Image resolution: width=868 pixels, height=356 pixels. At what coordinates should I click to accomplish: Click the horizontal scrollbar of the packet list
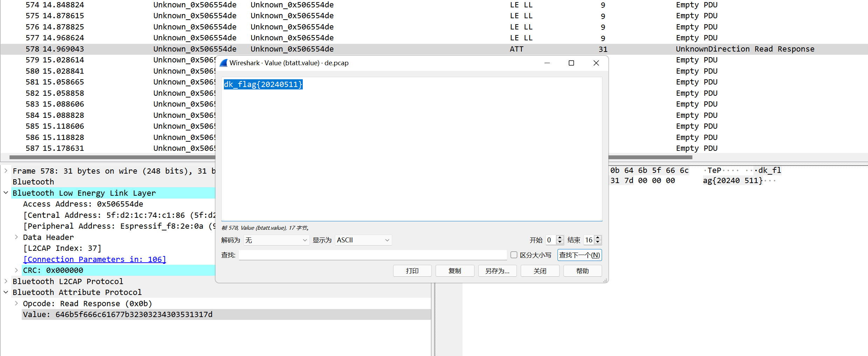click(350, 157)
